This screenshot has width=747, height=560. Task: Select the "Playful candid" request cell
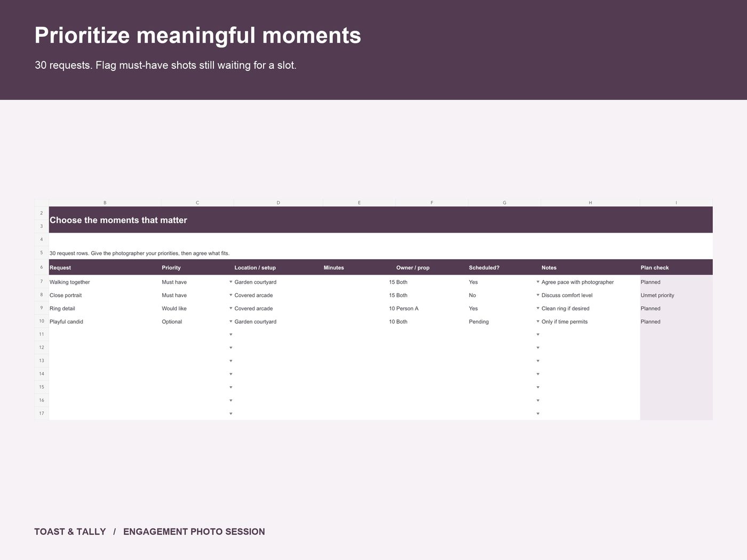tap(105, 322)
